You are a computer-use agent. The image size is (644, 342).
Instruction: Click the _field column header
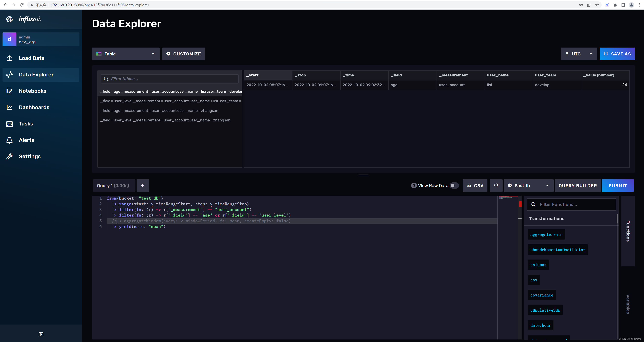click(412, 75)
